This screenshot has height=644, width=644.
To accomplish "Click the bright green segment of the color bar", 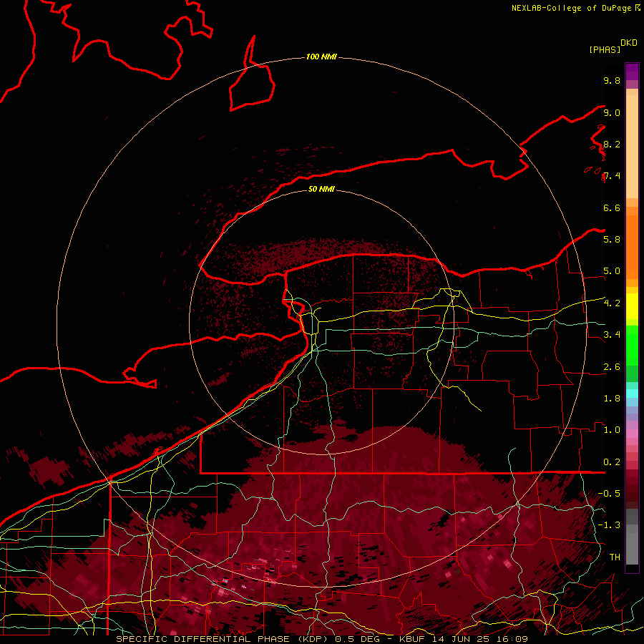I will (632, 345).
